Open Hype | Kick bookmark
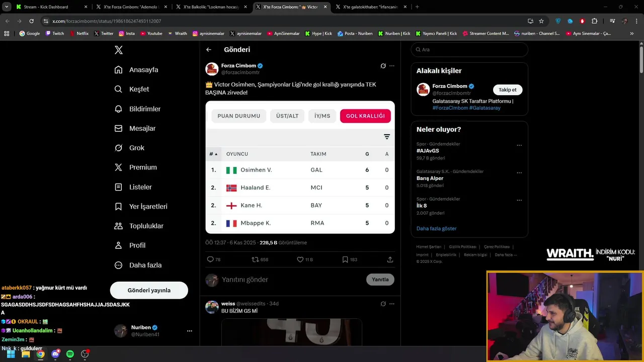Viewport: 644px width, 362px height. click(x=318, y=34)
